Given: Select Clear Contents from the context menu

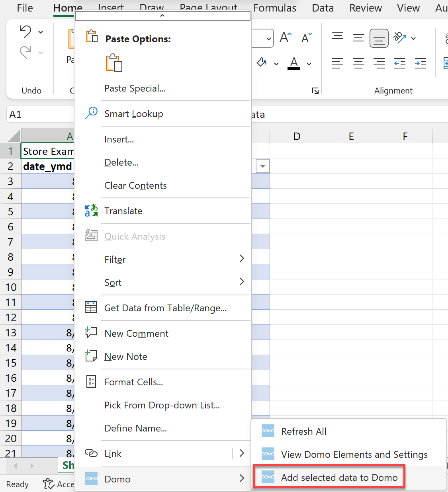Looking at the screenshot, I should (135, 185).
